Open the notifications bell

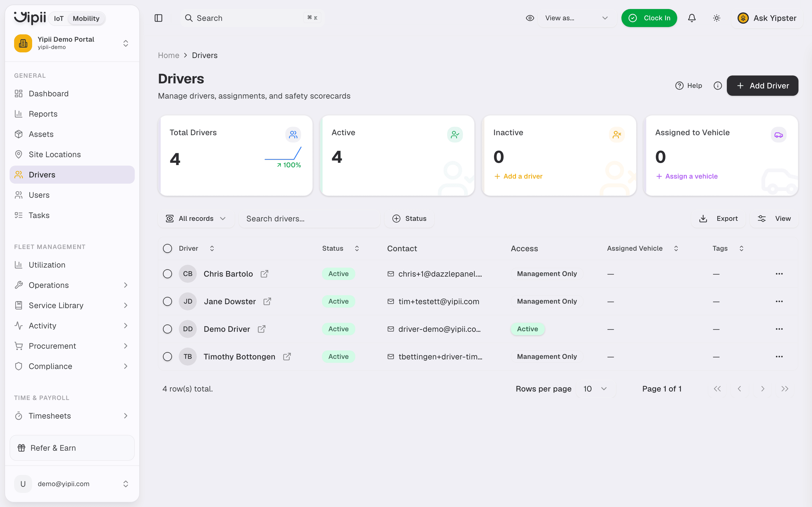pyautogui.click(x=692, y=18)
